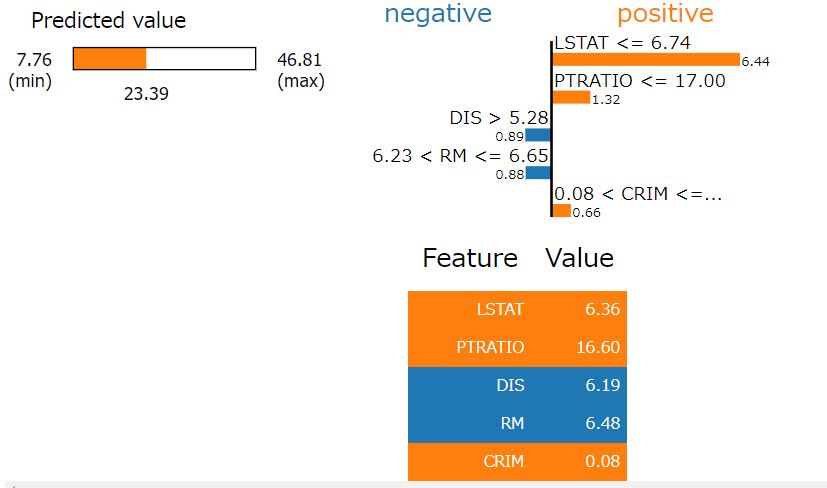Screen dimensions: 827x488
Task: Click the 'Value' column header
Action: pos(580,258)
